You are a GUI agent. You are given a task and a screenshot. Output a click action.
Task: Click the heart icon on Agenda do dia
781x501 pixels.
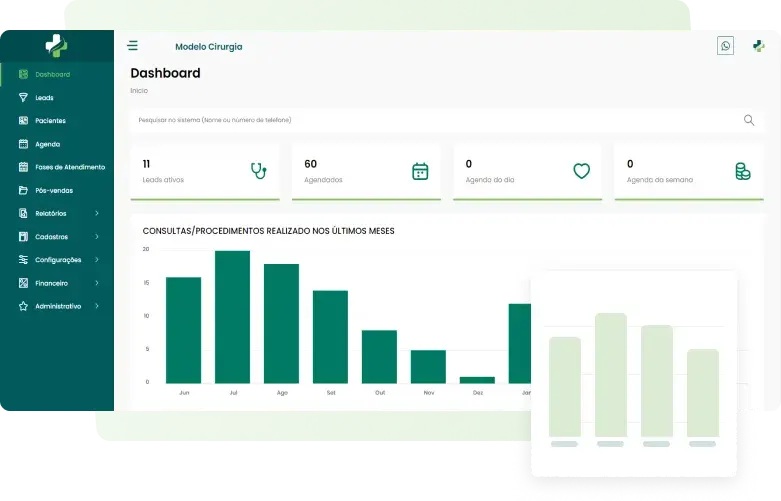(x=581, y=171)
